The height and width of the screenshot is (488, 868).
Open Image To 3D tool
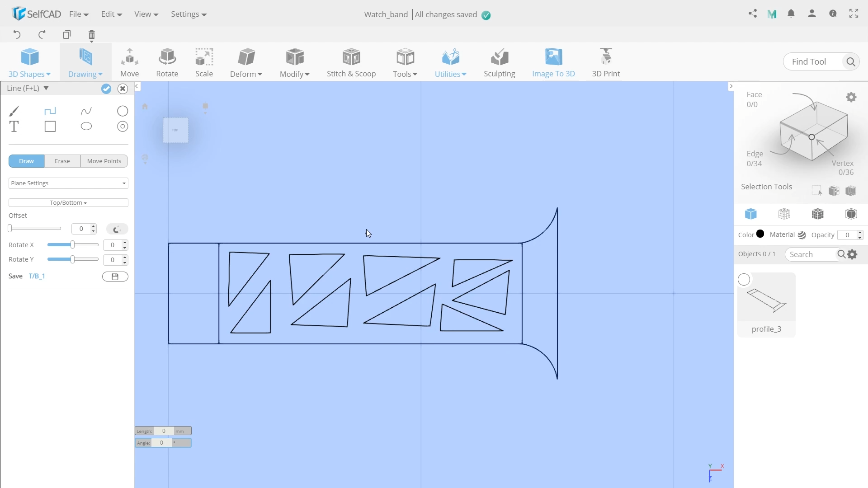click(553, 62)
